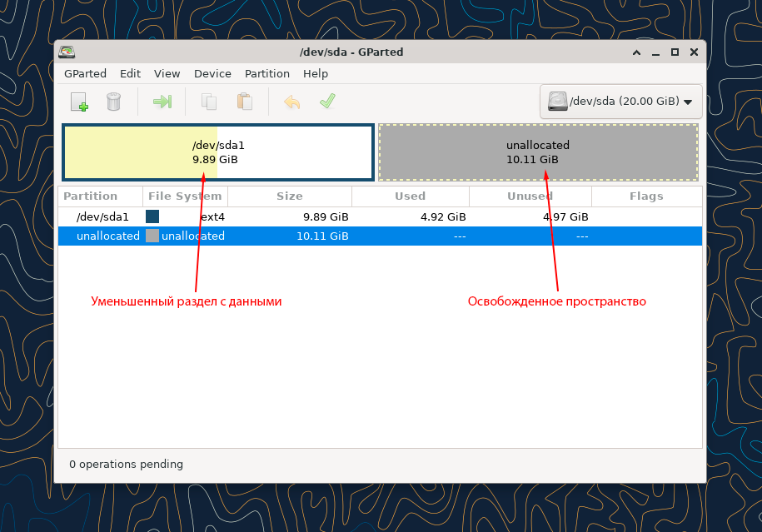Open the Edit menu
Viewport: 762px width, 532px height.
(130, 73)
